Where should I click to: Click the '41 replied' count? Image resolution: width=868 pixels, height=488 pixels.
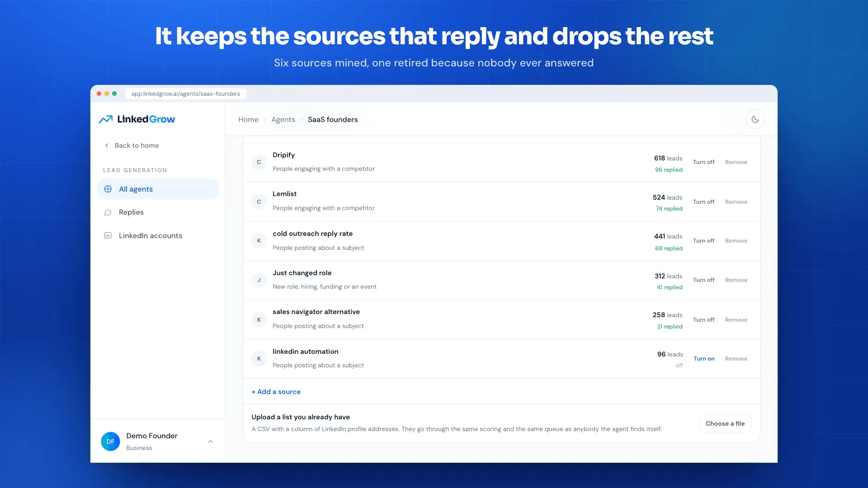click(670, 287)
